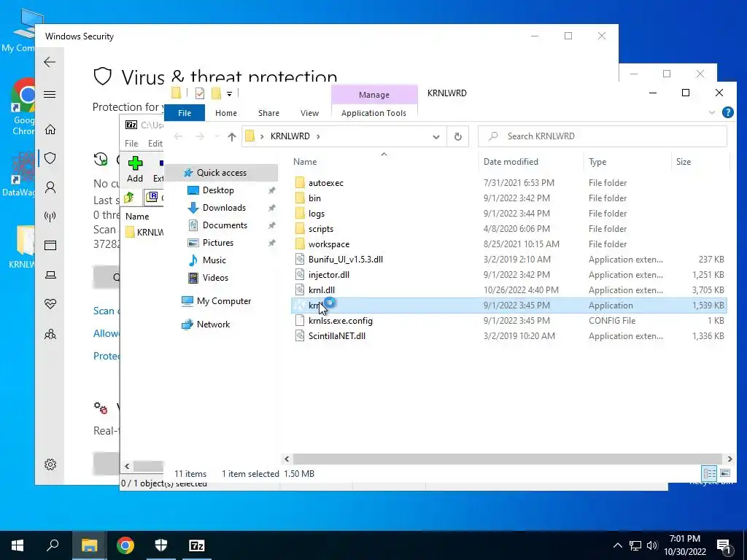Switch to large icons view layout
Screen dimensions: 747x560
725,473
